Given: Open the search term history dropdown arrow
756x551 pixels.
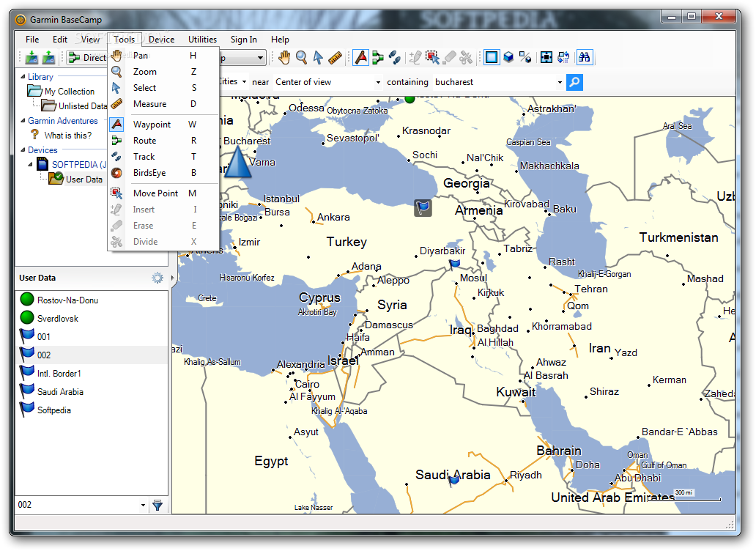Looking at the screenshot, I should (x=560, y=83).
